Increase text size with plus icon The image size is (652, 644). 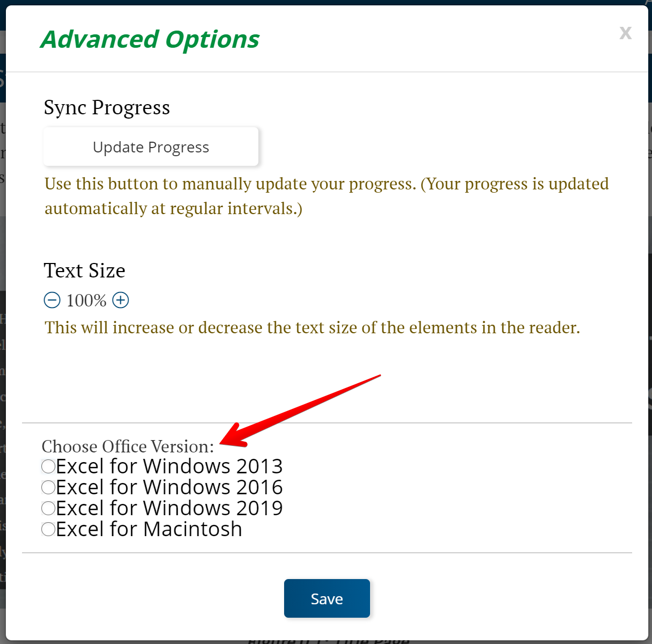coord(120,300)
